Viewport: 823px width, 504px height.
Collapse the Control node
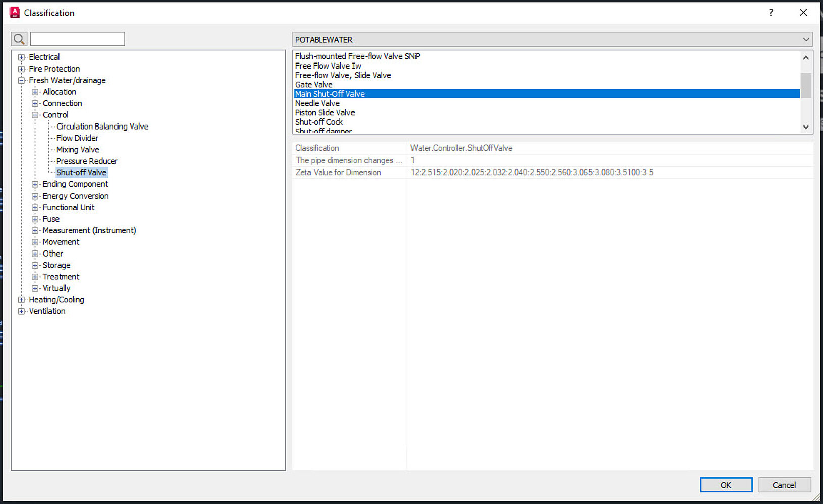(x=35, y=115)
